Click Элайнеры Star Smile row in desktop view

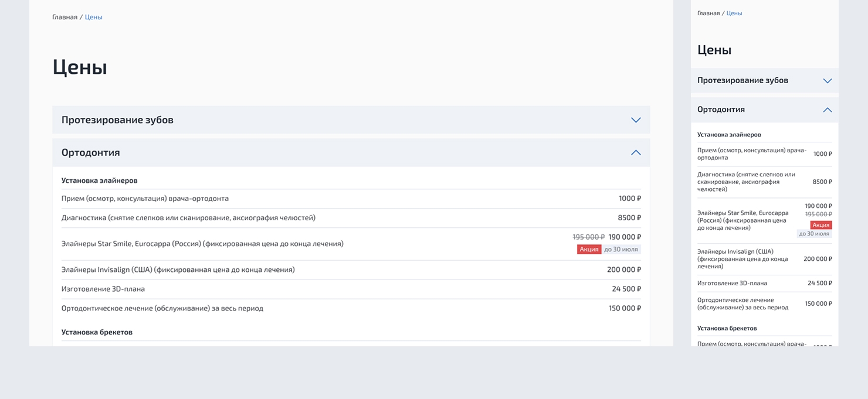(351, 244)
